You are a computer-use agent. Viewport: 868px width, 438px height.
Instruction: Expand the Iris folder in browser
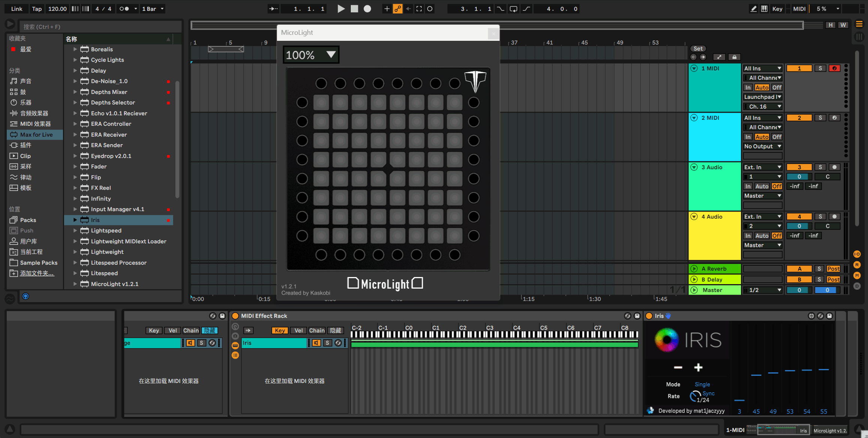tap(75, 220)
